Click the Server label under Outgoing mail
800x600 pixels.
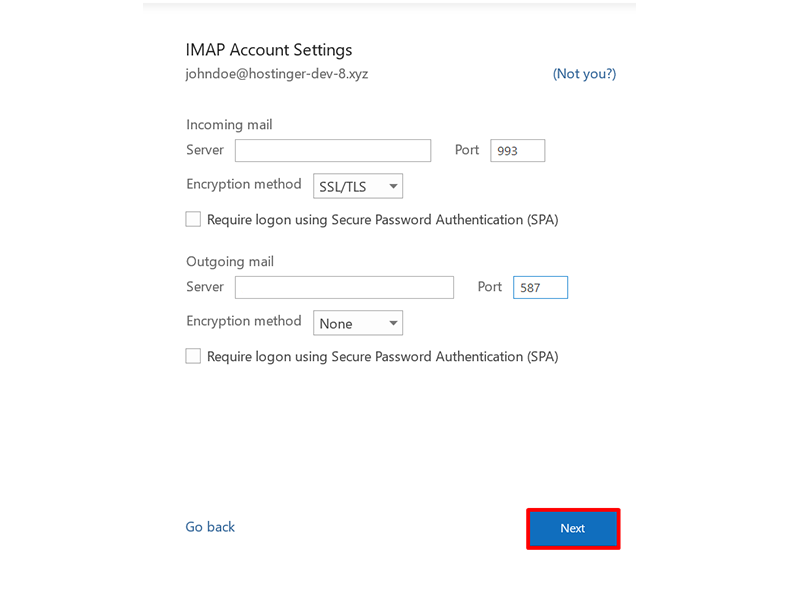point(205,287)
